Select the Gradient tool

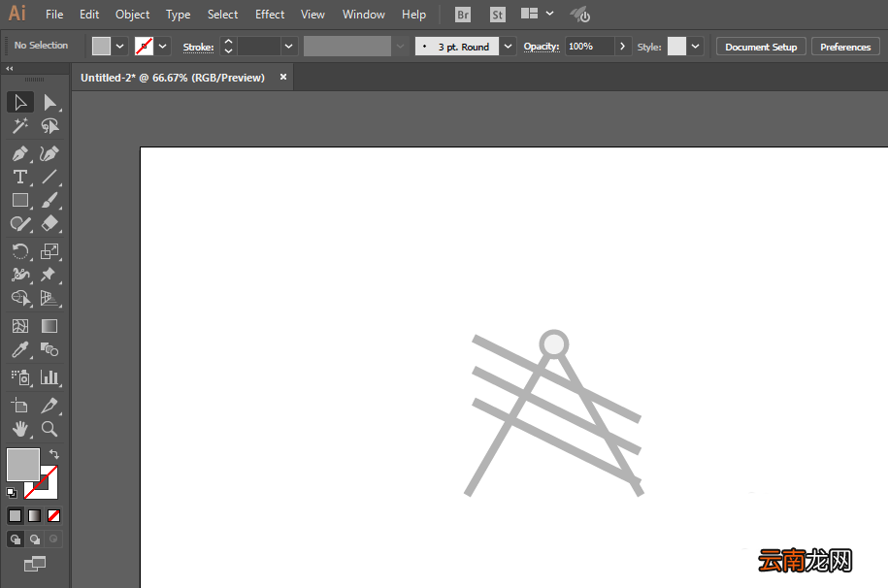point(49,326)
